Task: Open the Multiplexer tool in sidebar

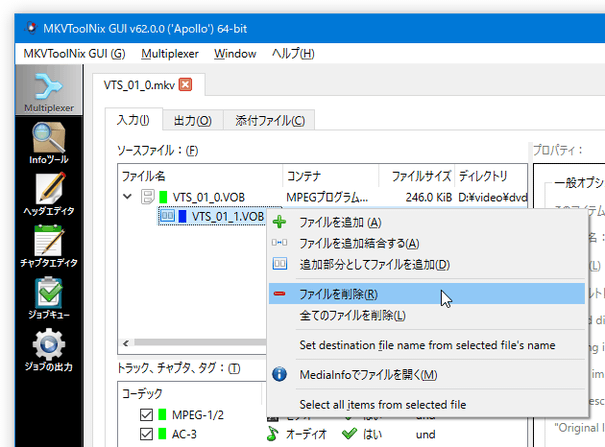Action: (x=49, y=90)
